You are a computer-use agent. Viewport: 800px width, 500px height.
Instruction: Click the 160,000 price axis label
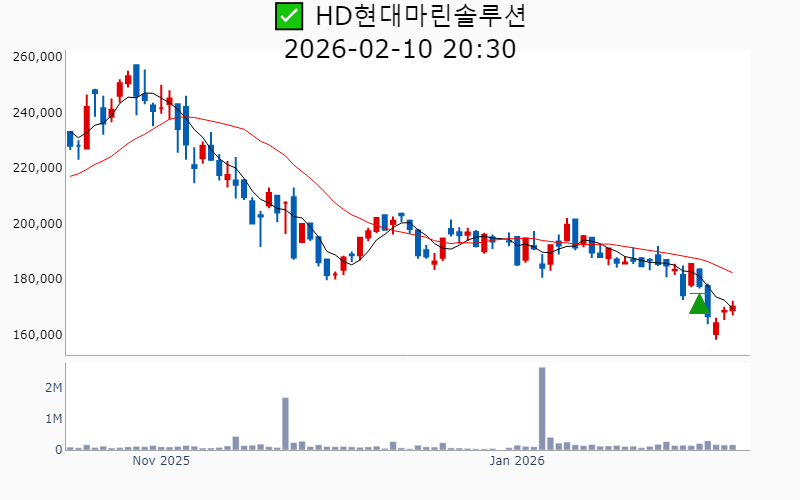[x=38, y=334]
